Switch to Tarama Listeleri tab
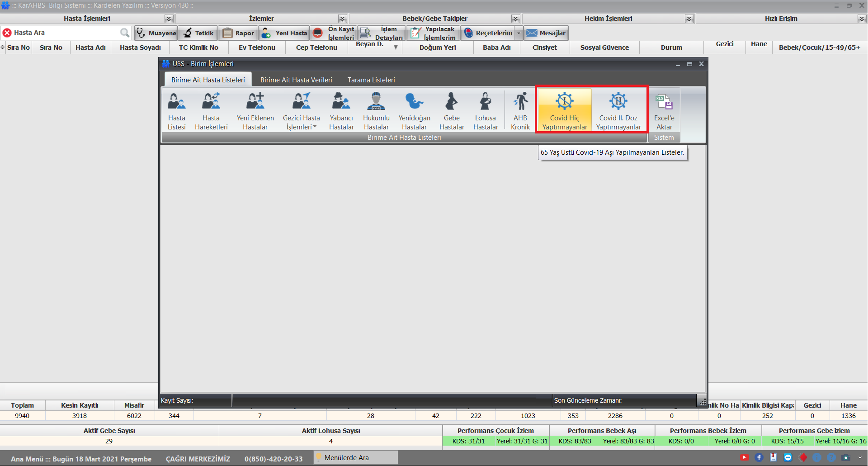This screenshot has height=466, width=868. 371,80
